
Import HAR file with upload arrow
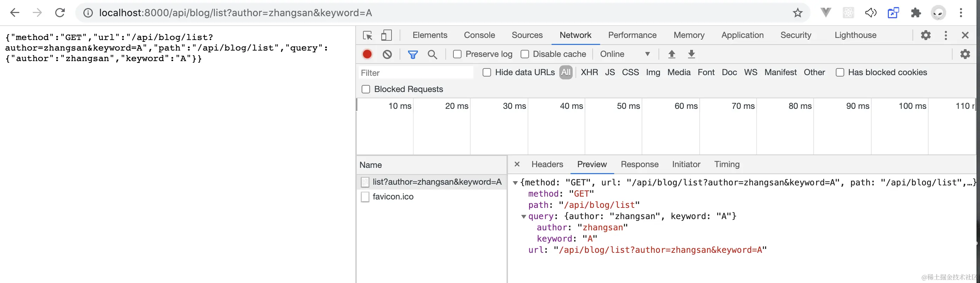pos(672,54)
